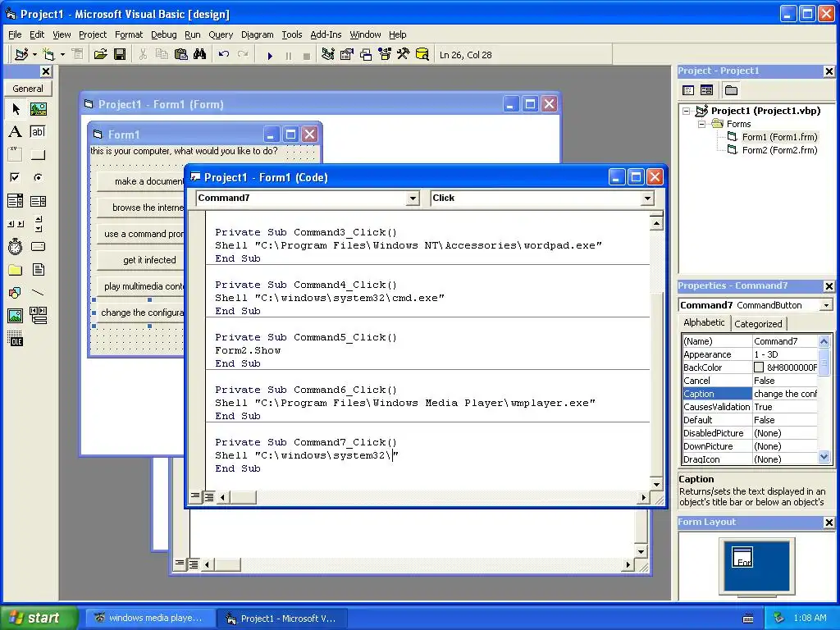
Task: Select the CheckBox control in the toolbox
Action: [x=16, y=177]
